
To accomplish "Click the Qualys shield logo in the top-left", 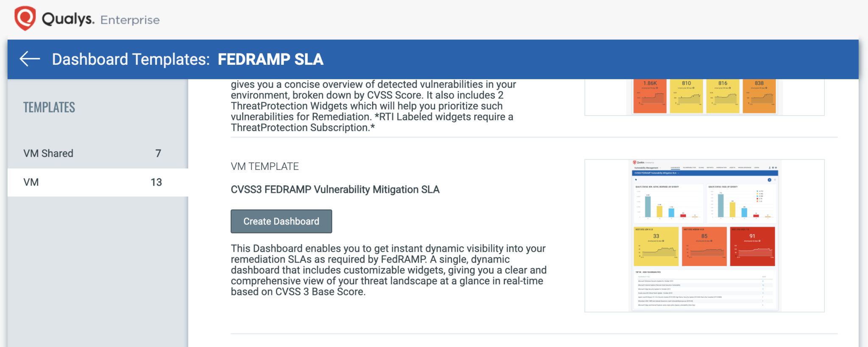I will [24, 18].
